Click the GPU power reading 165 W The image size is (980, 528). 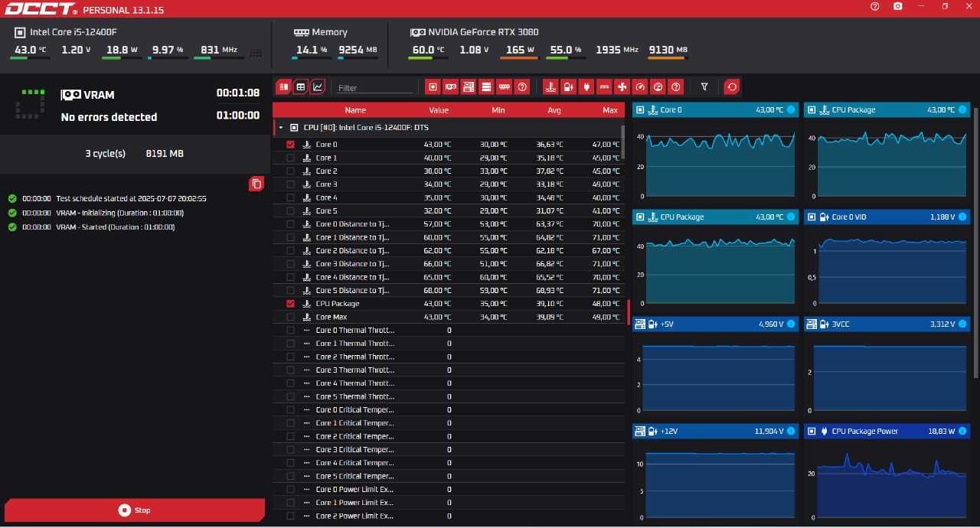point(520,50)
